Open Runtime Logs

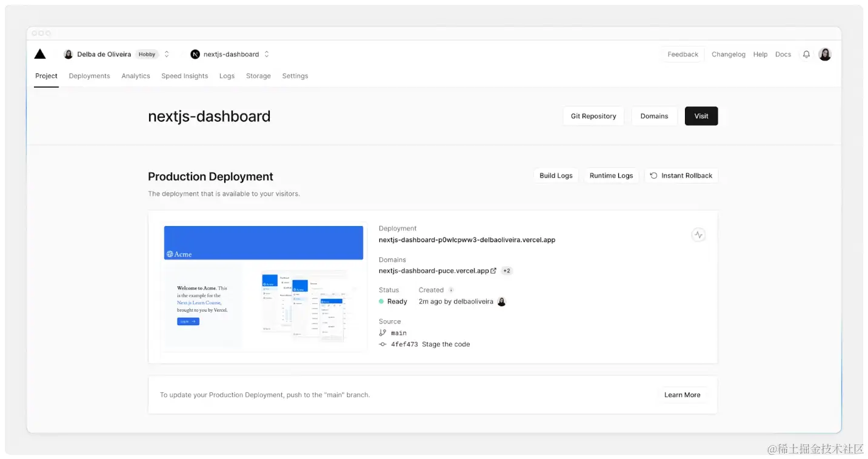[612, 176]
